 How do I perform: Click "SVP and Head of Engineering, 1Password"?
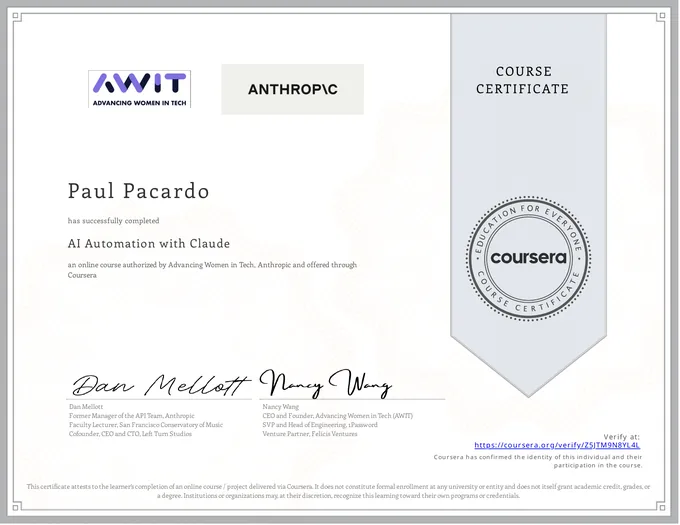[320, 425]
